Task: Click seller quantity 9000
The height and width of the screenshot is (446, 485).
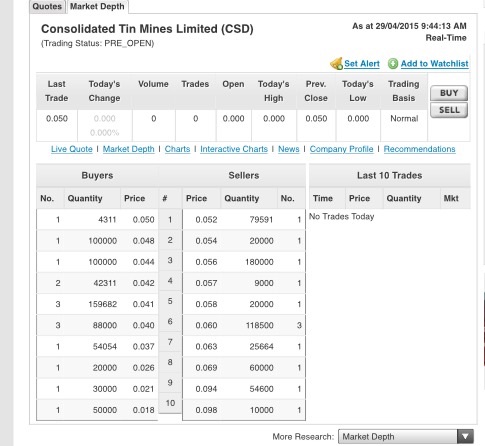Action: tap(264, 283)
